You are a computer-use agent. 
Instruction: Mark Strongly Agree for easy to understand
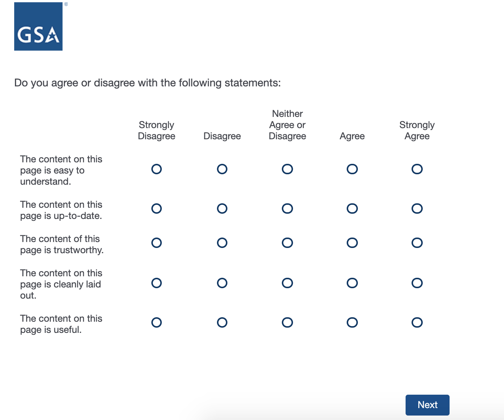417,169
